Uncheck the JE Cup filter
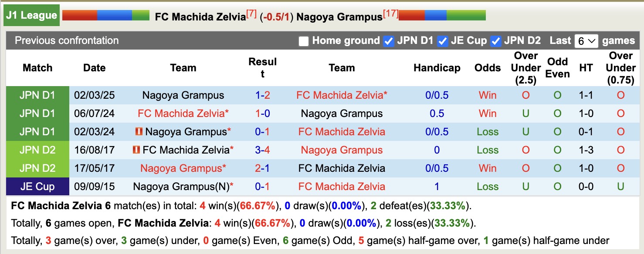 pyautogui.click(x=443, y=41)
